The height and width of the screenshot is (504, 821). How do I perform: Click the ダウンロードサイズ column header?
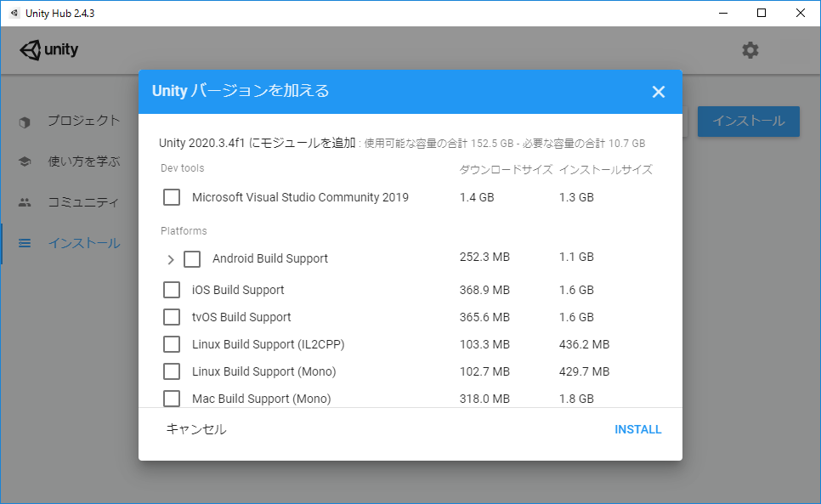[506, 170]
